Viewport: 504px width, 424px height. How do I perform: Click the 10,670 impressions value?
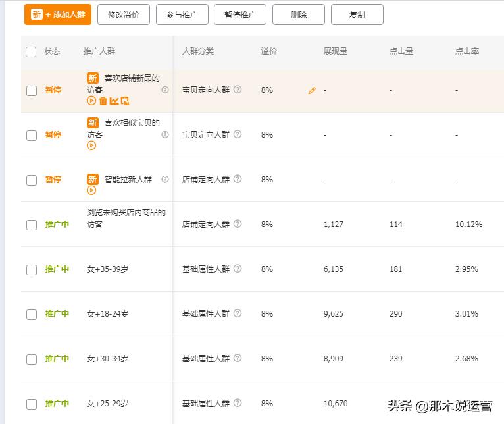tap(336, 403)
